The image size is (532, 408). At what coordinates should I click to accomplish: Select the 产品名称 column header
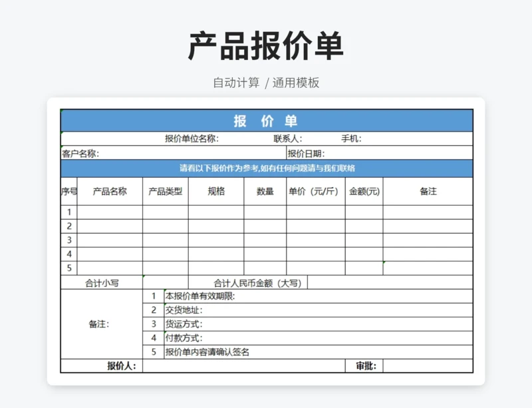[x=110, y=191]
